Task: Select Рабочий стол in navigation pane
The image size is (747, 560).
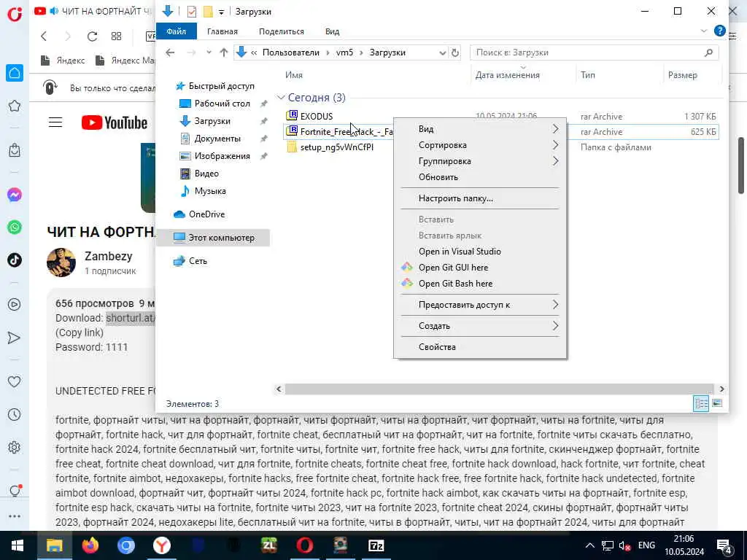Action: pos(222,104)
